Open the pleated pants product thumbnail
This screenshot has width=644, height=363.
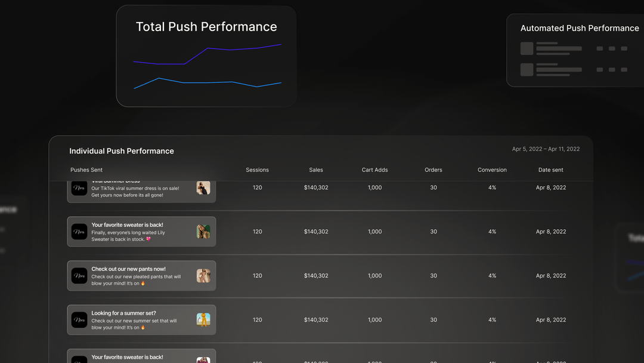[x=203, y=276]
